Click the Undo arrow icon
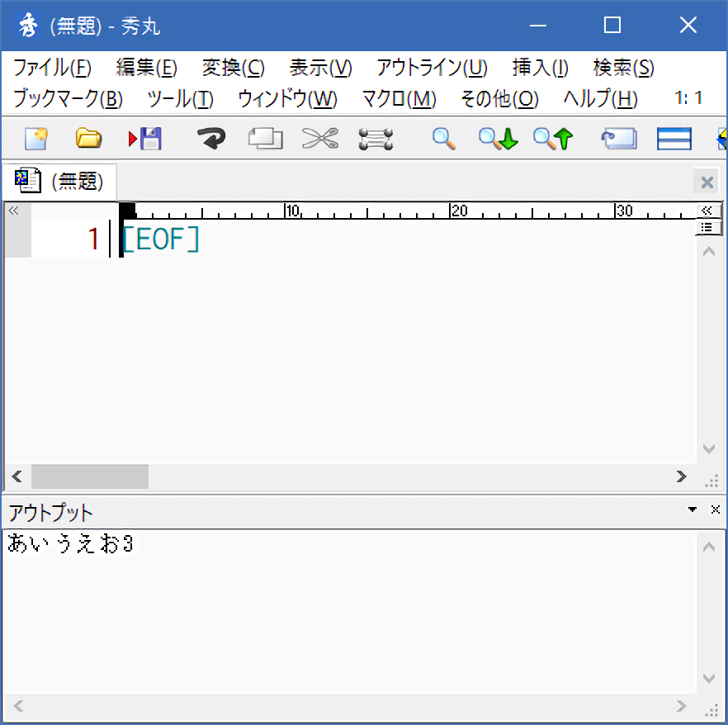Image resolution: width=728 pixels, height=725 pixels. [211, 138]
